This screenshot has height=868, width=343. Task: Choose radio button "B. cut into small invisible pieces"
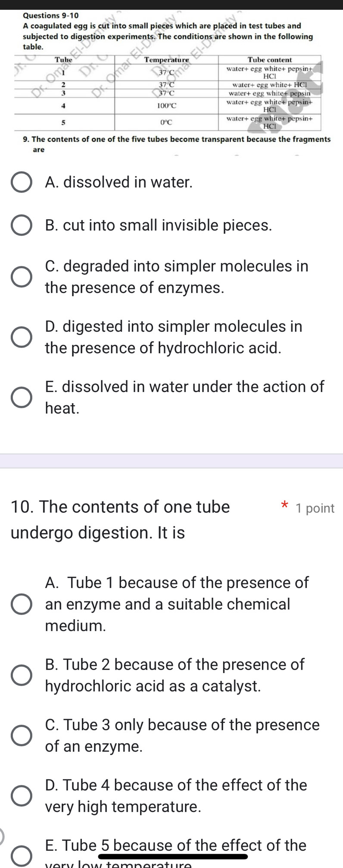pyautogui.click(x=21, y=225)
